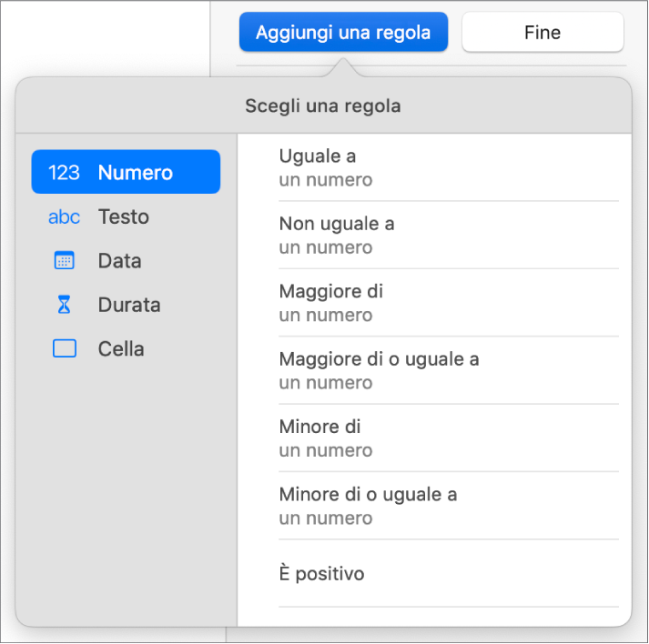The image size is (649, 644).
Task: Choose the Uguale a rule
Action: (x=449, y=167)
